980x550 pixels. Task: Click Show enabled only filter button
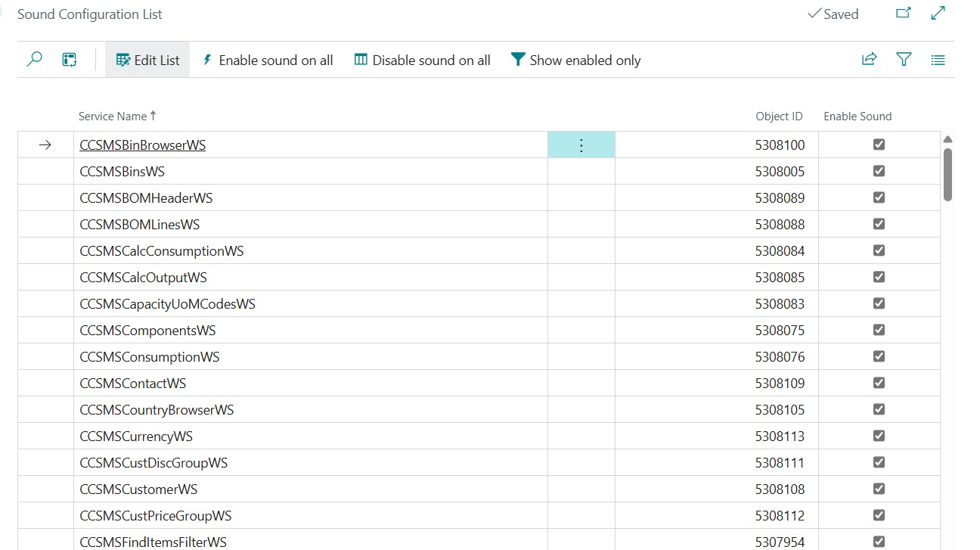click(x=576, y=61)
